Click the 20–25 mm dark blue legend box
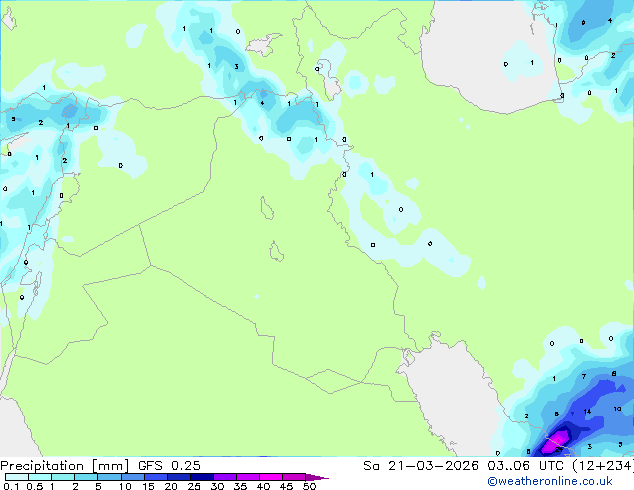This screenshot has width=634, height=490. point(179,477)
